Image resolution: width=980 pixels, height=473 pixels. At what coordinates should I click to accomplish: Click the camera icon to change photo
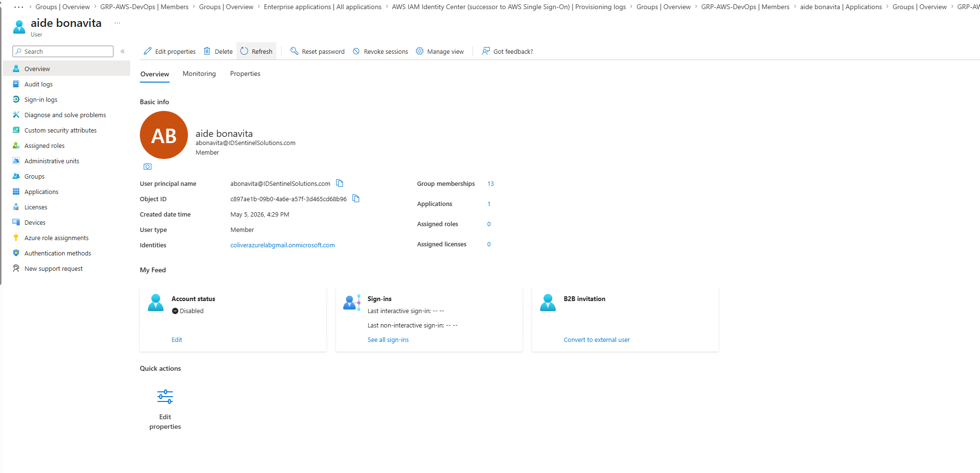148,167
